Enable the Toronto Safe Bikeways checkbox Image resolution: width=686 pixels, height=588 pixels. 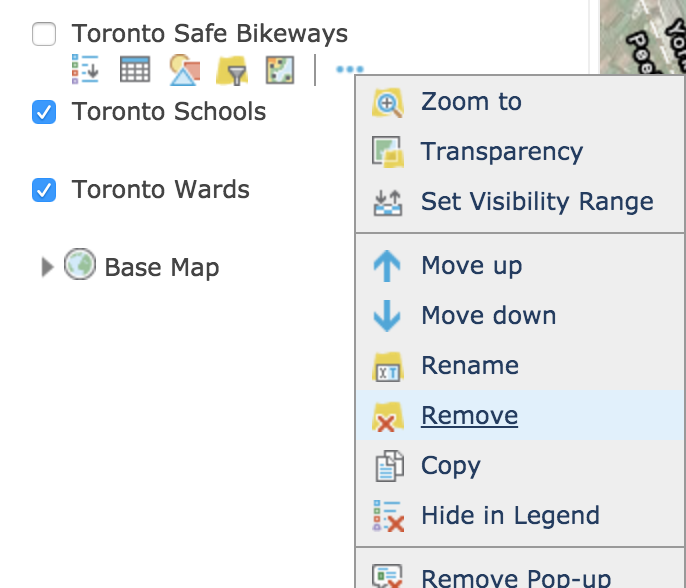[44, 34]
